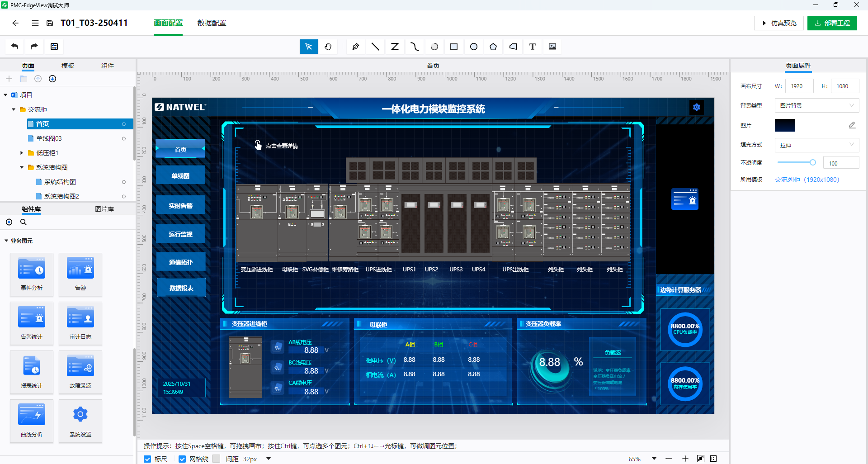Switch to the 数据配置 tab
Image resolution: width=868 pixels, height=464 pixels.
[x=212, y=23]
